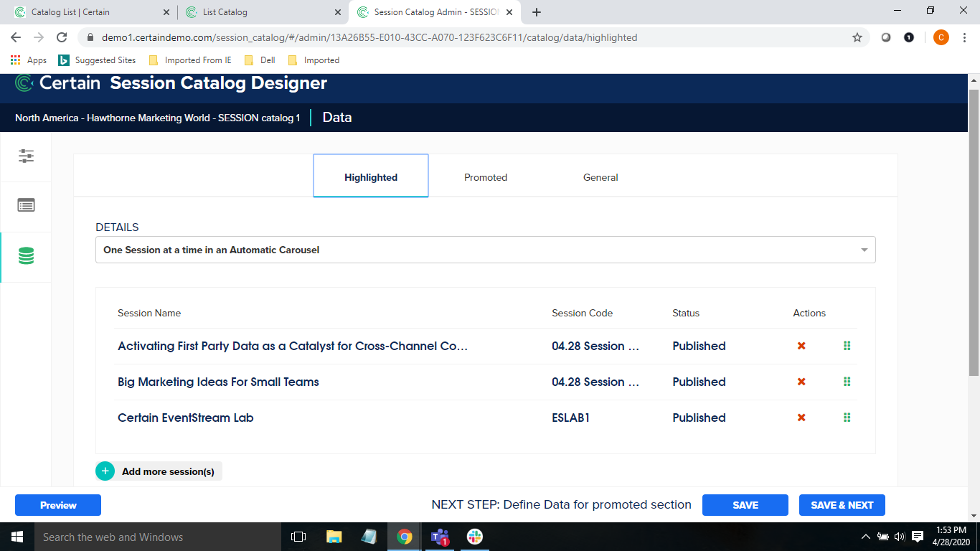Open File Explorer from the taskbar

click(x=334, y=537)
